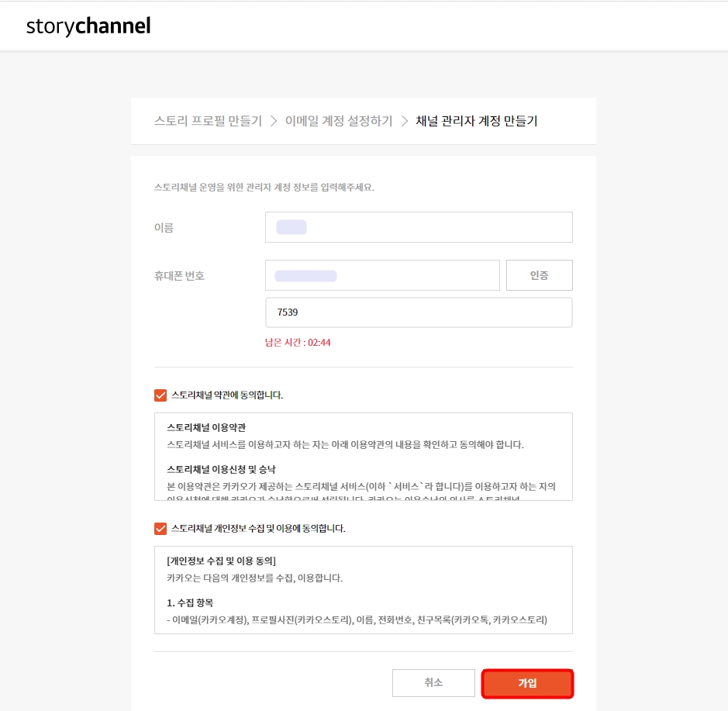The height and width of the screenshot is (711, 728).
Task: Open the 스토리 프로필 만들기 breadcrumb step
Action: [x=206, y=121]
